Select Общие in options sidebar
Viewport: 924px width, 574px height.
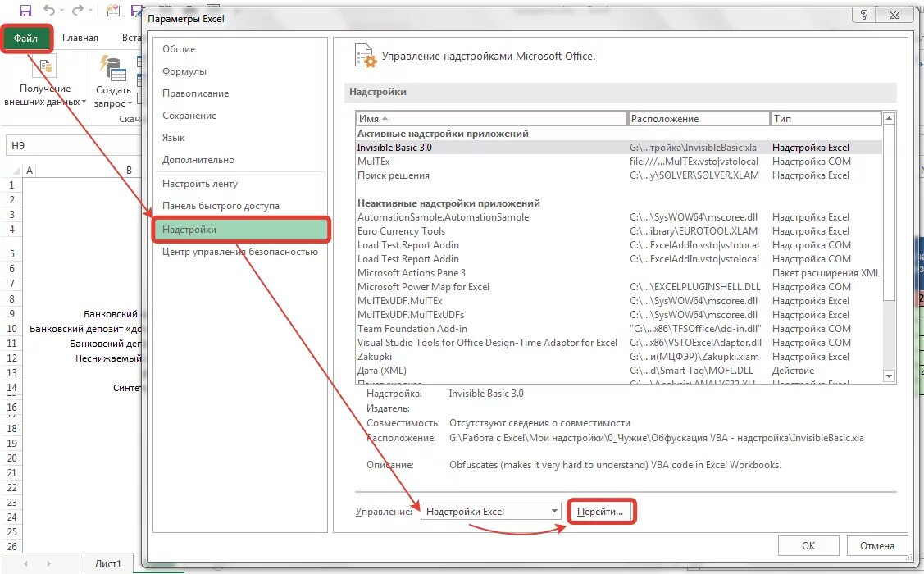point(179,49)
